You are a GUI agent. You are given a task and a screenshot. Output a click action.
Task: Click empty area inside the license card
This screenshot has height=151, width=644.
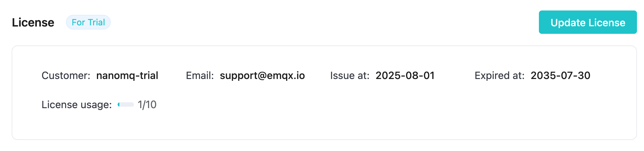click(x=380, y=117)
